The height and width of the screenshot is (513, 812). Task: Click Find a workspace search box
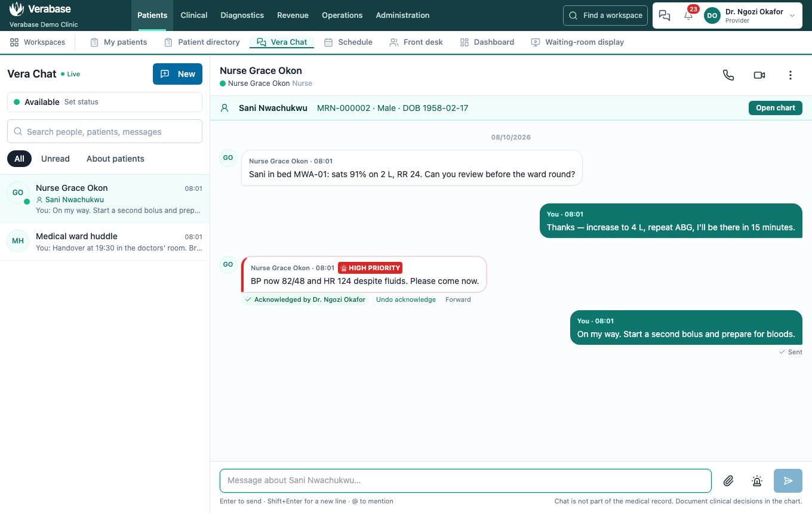(x=605, y=16)
